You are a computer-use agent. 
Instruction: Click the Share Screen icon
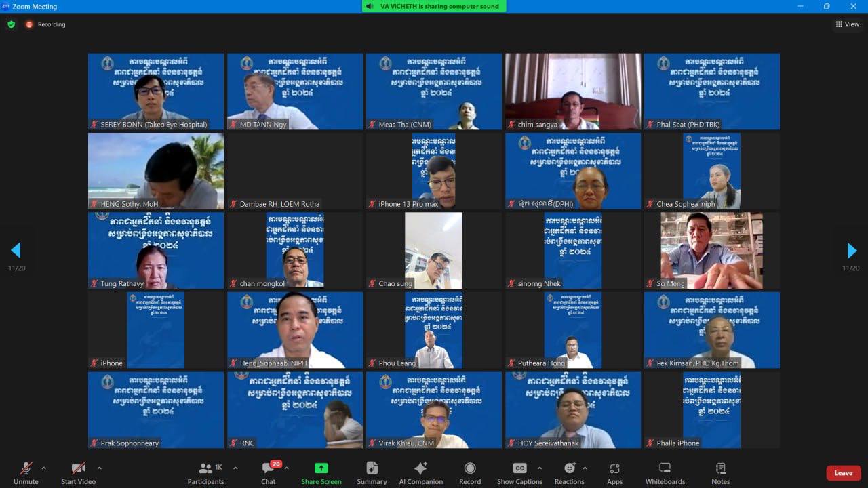(x=321, y=468)
